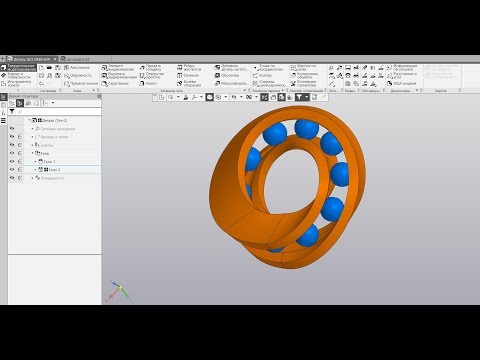Select Твердотельное моделирование toolset
The width and height of the screenshot is (480, 360).
click(x=18, y=68)
